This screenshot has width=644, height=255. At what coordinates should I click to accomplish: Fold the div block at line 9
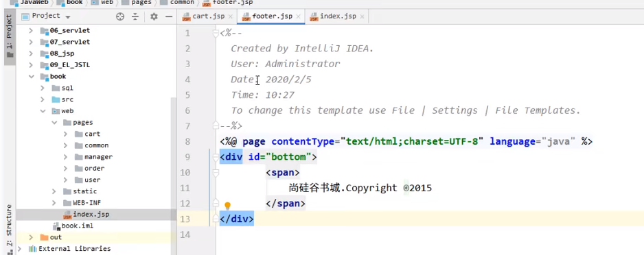[216, 156]
